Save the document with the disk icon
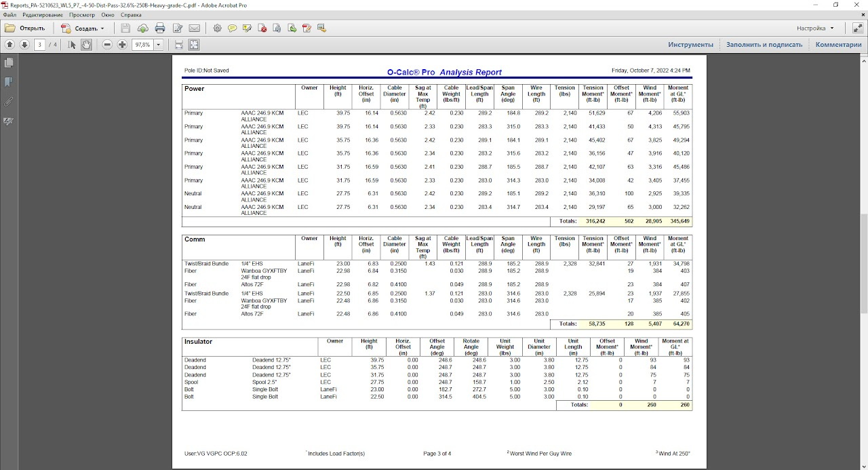The height and width of the screenshot is (470, 868). [125, 28]
